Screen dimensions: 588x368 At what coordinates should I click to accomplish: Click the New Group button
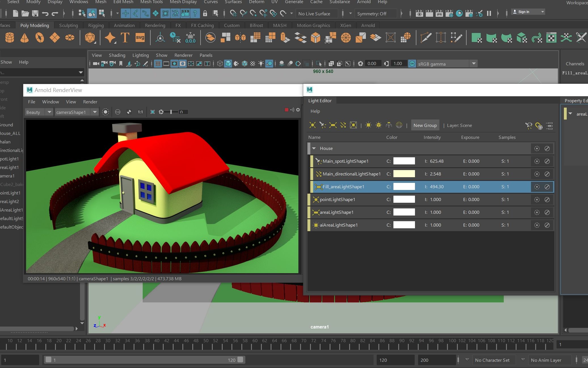click(x=425, y=125)
